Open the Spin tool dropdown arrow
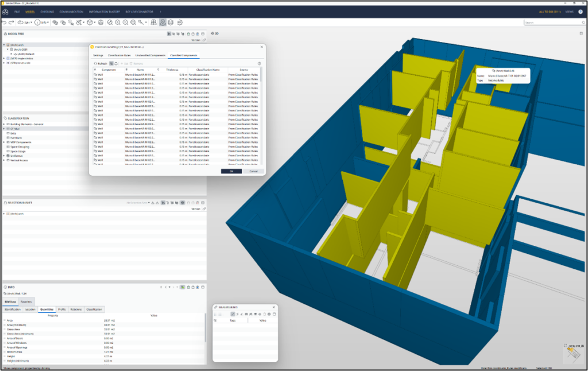The width and height of the screenshot is (588, 371). point(31,22)
